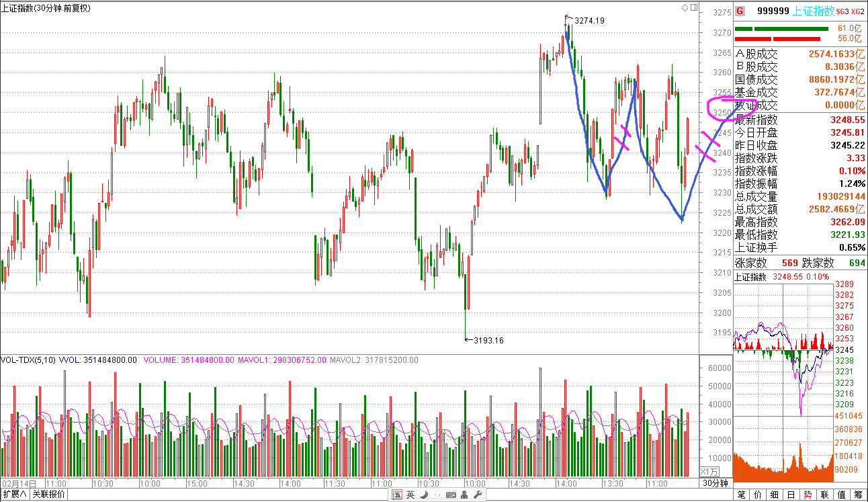Open the 关联报价 tab
Image resolution: width=868 pixels, height=502 pixels.
pyautogui.click(x=48, y=495)
